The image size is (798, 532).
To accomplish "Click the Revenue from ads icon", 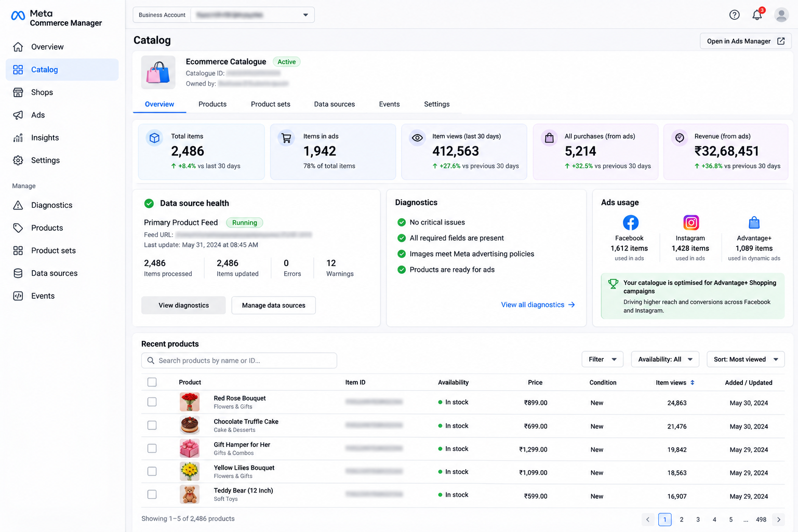I will click(x=680, y=138).
